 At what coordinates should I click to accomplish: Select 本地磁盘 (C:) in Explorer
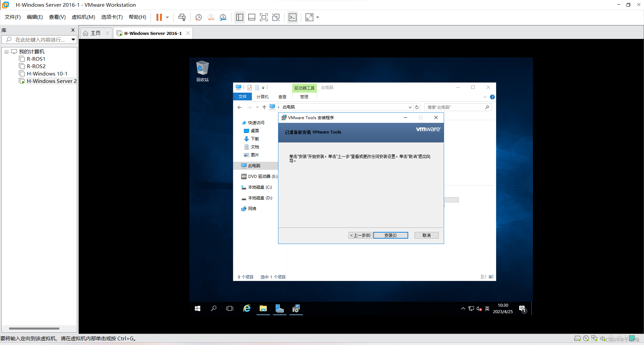pos(257,187)
